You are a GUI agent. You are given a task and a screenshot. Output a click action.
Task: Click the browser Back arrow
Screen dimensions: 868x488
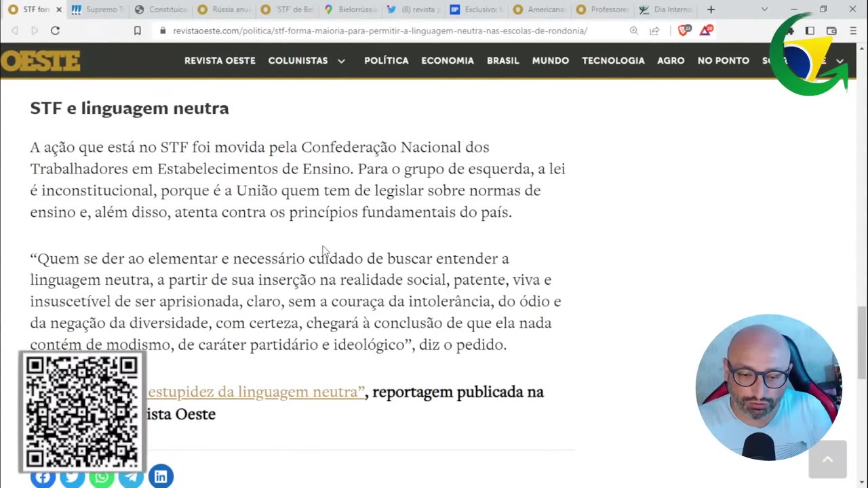(x=15, y=30)
